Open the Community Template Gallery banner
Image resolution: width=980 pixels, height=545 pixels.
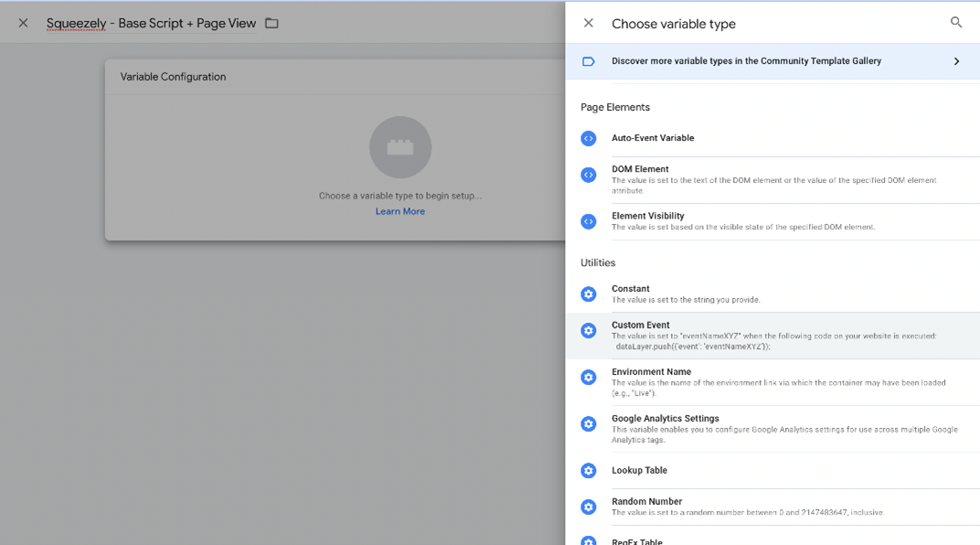pos(745,61)
